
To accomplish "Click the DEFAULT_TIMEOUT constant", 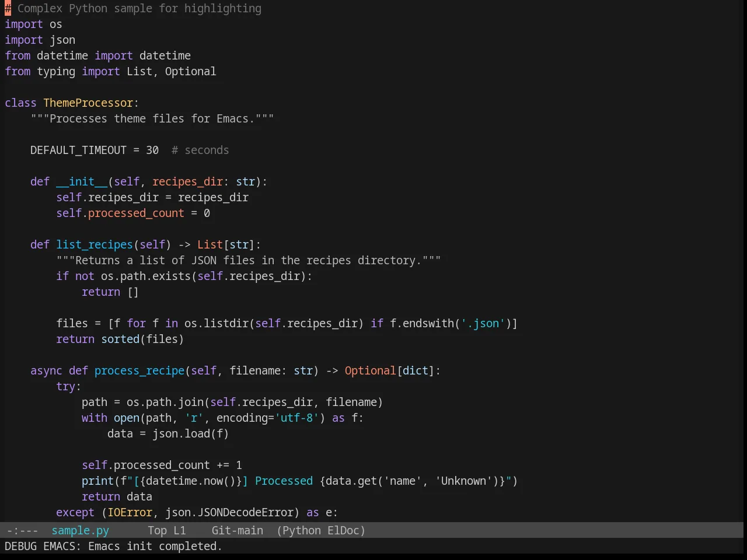I will point(78,150).
